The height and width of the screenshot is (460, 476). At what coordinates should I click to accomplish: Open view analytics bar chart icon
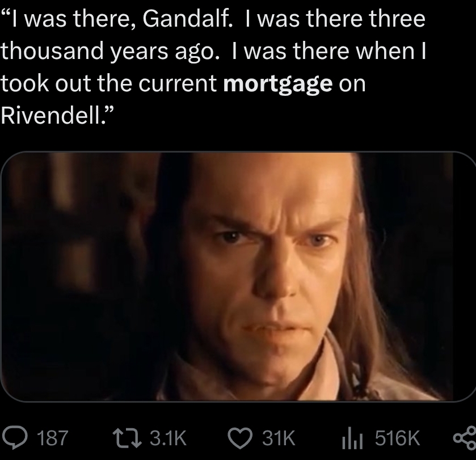point(352,438)
